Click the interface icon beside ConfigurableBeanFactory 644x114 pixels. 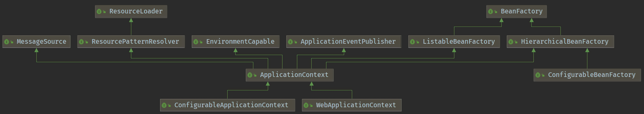538,75
